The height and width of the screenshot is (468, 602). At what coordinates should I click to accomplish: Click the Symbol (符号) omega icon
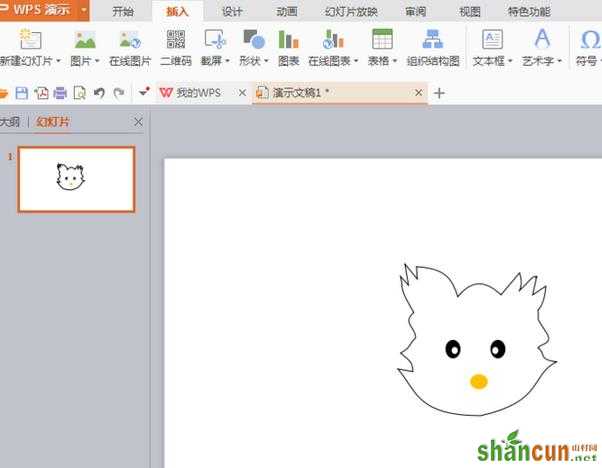(590, 40)
